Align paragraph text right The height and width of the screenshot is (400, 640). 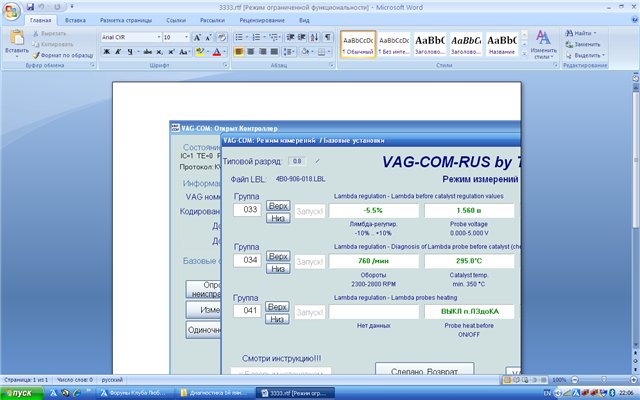[x=262, y=52]
